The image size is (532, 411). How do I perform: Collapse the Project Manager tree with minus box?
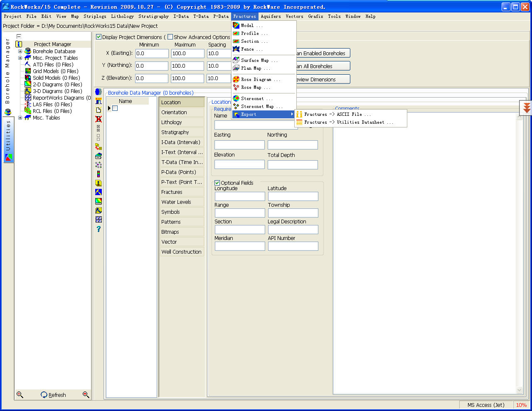click(19, 37)
